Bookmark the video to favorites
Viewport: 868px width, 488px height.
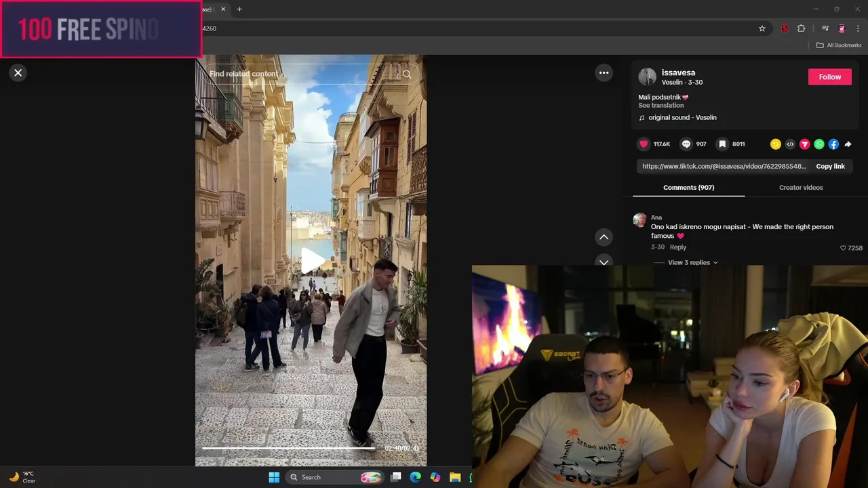click(722, 144)
